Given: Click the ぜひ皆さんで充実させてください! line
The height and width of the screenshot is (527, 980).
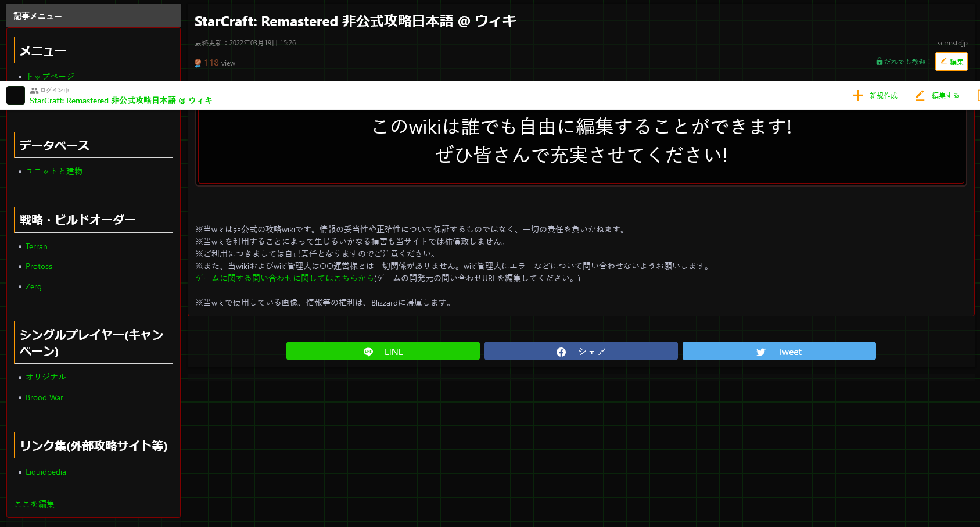Looking at the screenshot, I should (581, 155).
